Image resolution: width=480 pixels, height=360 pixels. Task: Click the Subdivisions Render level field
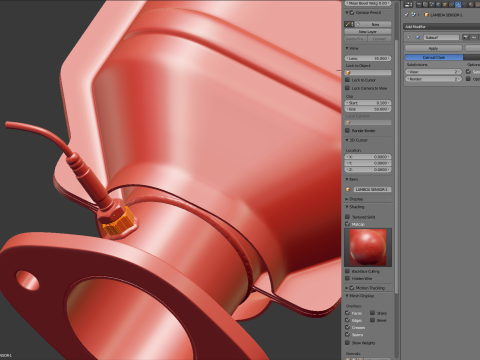coord(434,79)
